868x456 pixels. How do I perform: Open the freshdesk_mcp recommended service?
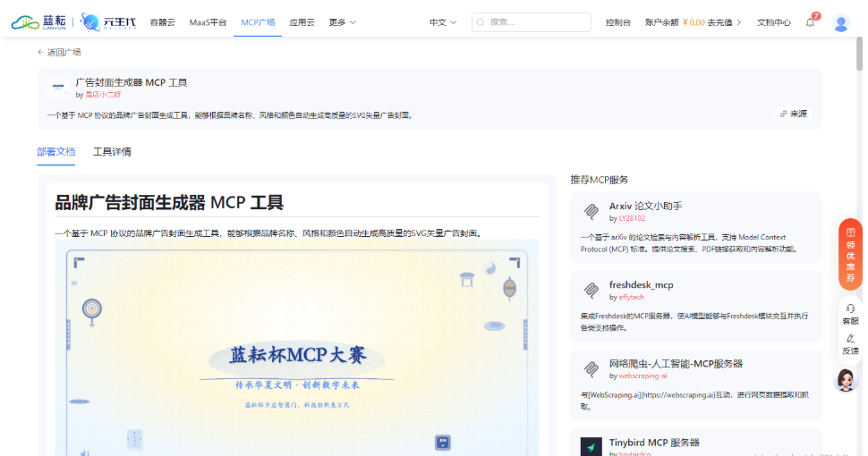[x=641, y=285]
